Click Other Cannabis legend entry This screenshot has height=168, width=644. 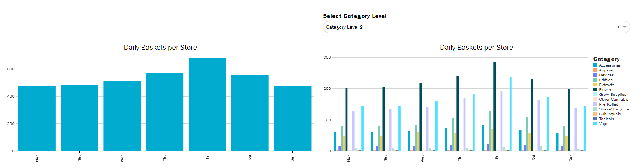click(x=613, y=99)
